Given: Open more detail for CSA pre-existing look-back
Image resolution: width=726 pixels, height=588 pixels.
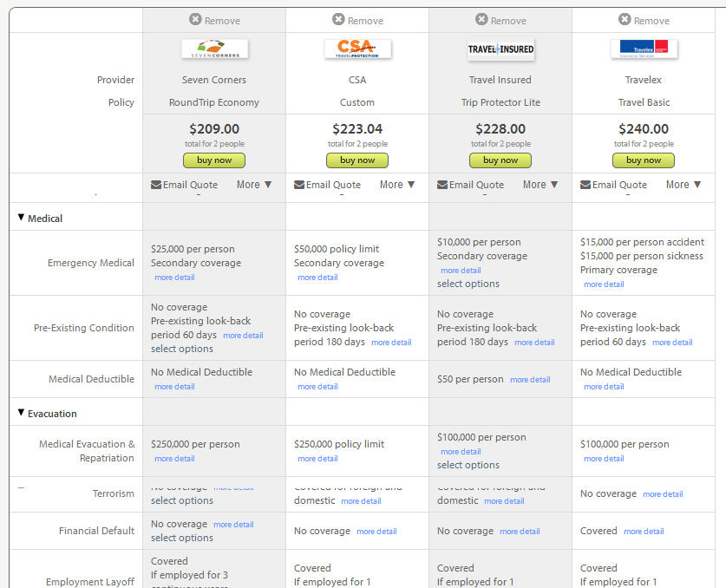Looking at the screenshot, I should 391,343.
